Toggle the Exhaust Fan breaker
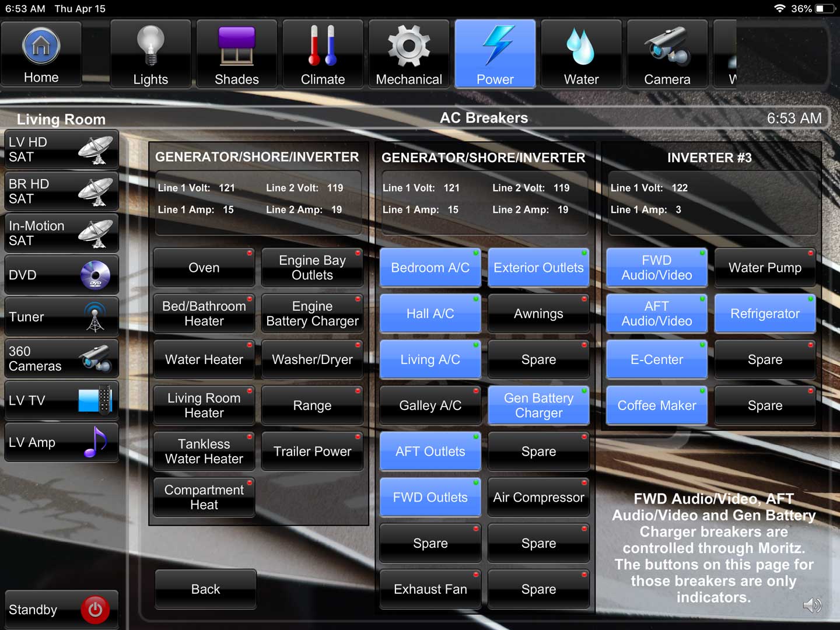Viewport: 840px width, 630px height. [x=430, y=589]
